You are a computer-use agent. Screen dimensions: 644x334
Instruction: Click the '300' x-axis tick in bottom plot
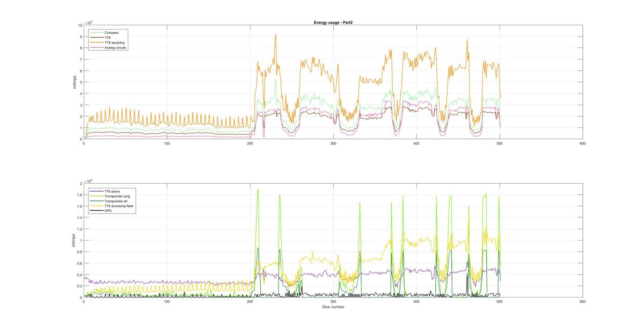(333, 302)
